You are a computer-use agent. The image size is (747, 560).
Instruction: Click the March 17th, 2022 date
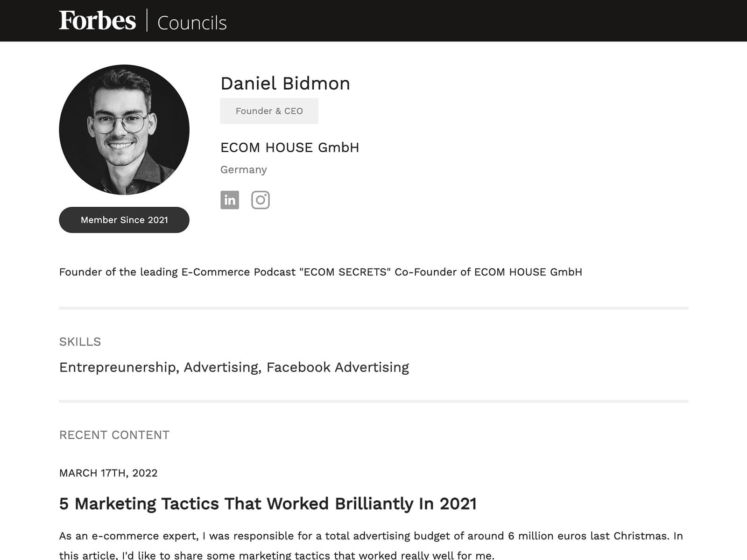coord(108,473)
